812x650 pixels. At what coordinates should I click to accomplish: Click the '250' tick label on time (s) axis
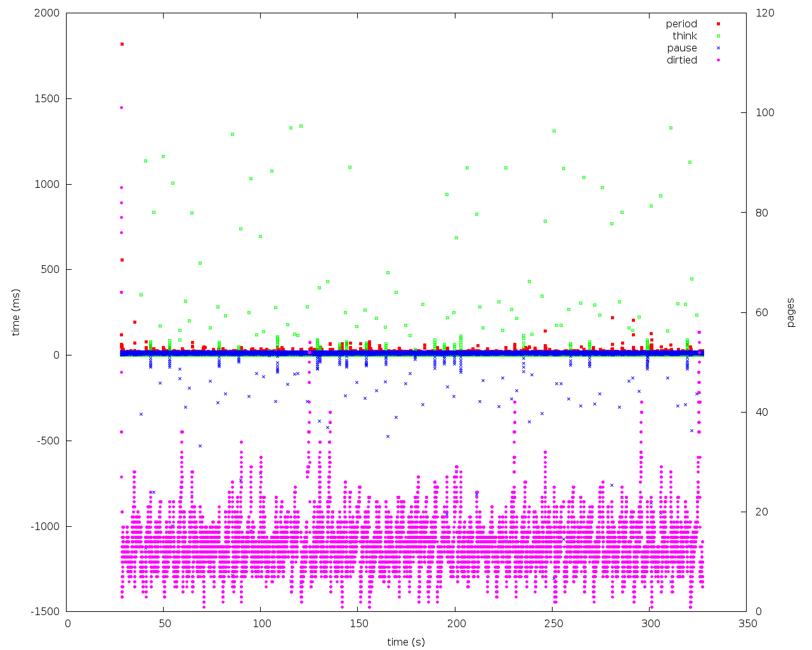[x=553, y=624]
